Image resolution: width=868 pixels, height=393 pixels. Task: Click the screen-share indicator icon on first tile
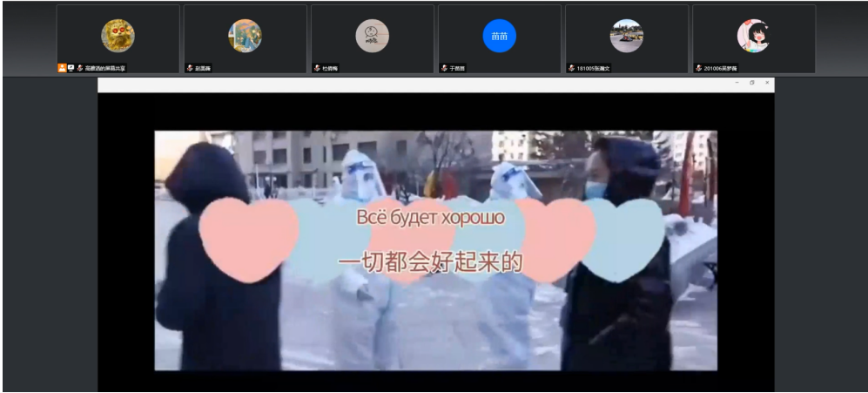(71, 68)
